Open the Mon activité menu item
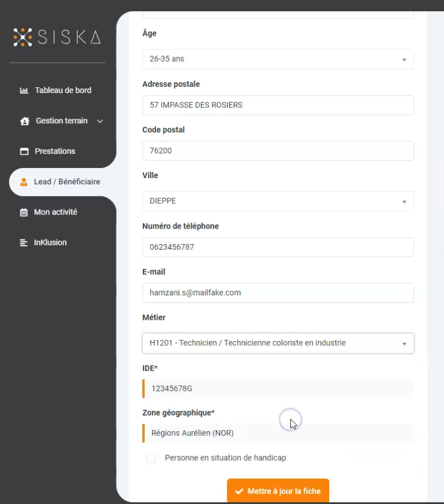Screen dimensions: 444x504 click(x=55, y=212)
